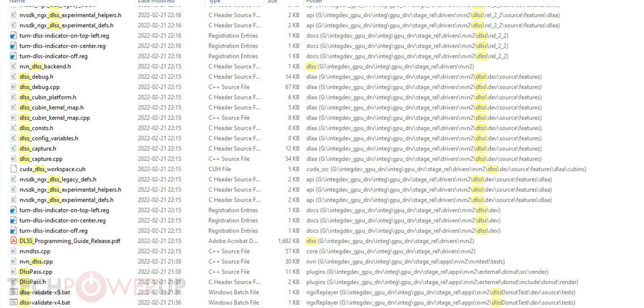644x308 pixels.
Task: Click the dlaa folder path of dlss_consts.h
Action: 424,128
